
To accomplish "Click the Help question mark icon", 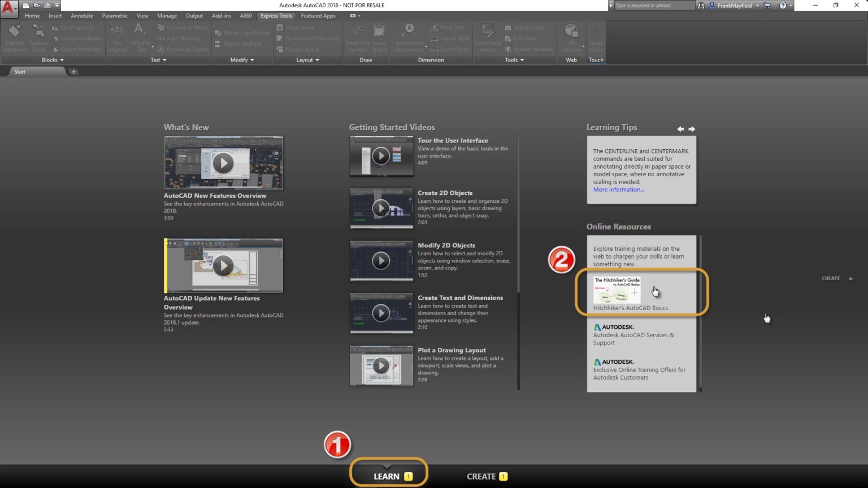I will click(783, 6).
